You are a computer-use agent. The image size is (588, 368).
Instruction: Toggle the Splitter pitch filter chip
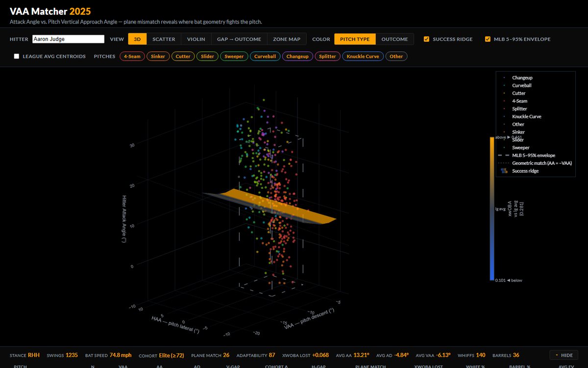click(x=327, y=56)
